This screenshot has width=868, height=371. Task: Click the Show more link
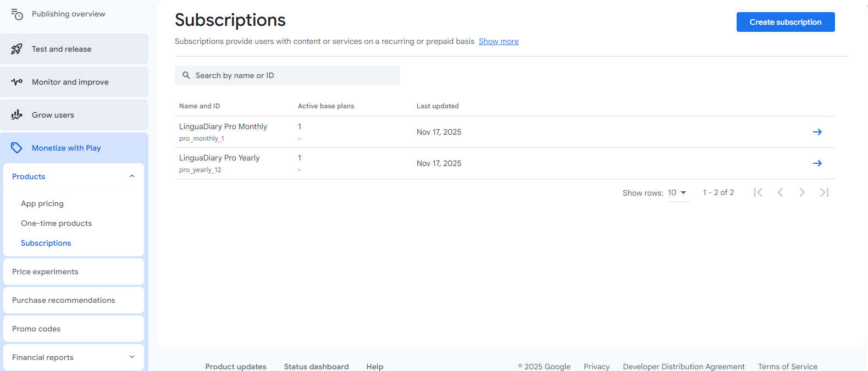tap(498, 41)
